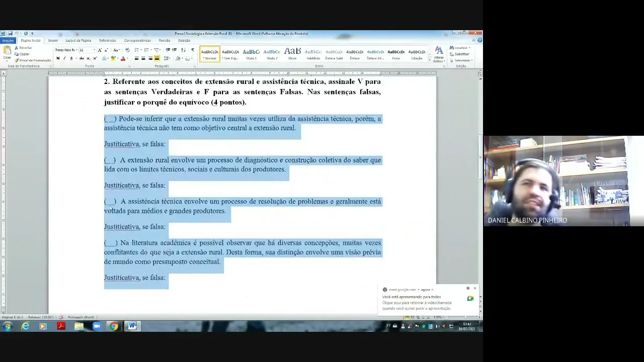Image resolution: width=644 pixels, height=362 pixels.
Task: Decrease font size with the shrink font icon
Action: [x=106, y=50]
